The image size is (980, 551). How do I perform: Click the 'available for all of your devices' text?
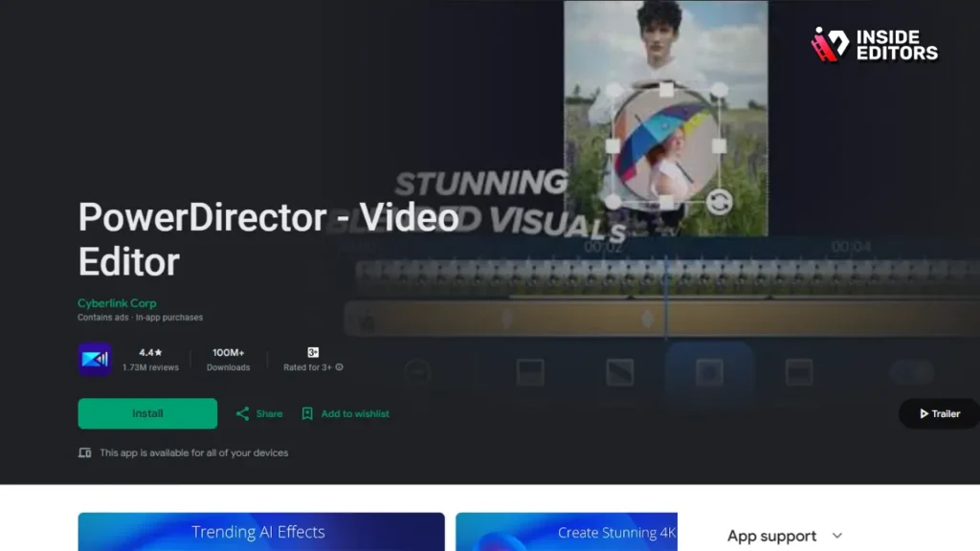[193, 452]
